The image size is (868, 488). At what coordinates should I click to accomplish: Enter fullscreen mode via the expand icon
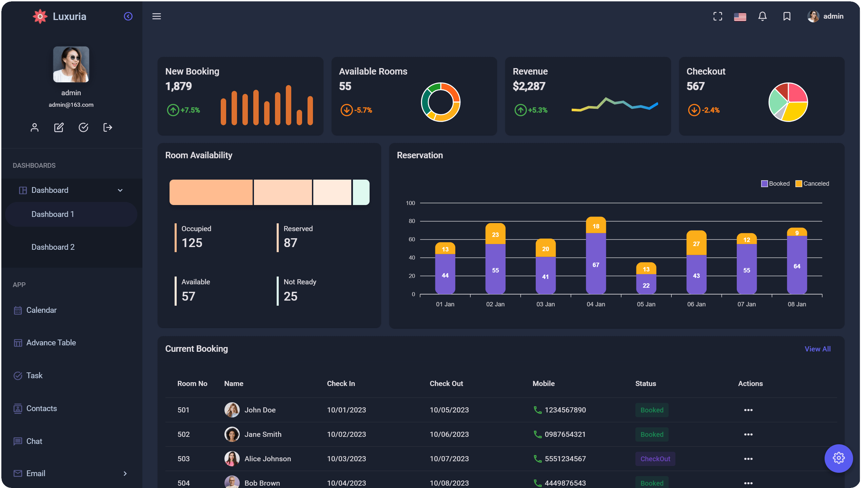[x=717, y=16]
